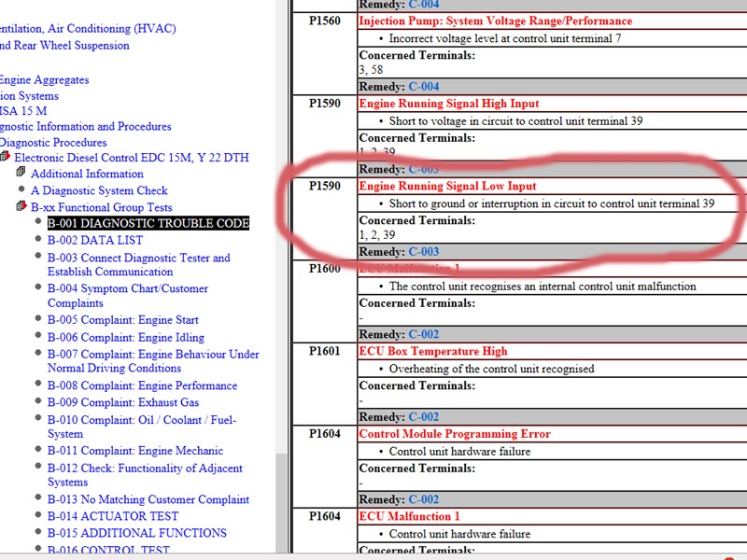Open B-005 Complaint: Engine Start

click(123, 320)
